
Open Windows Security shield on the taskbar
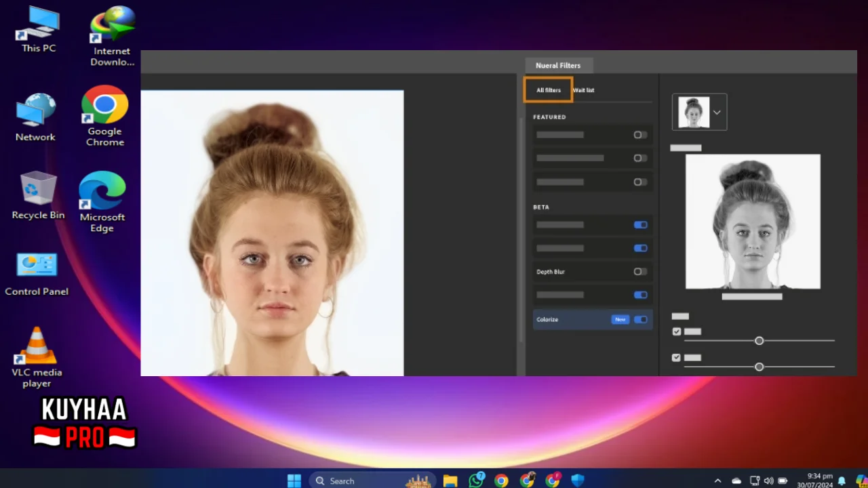point(578,481)
